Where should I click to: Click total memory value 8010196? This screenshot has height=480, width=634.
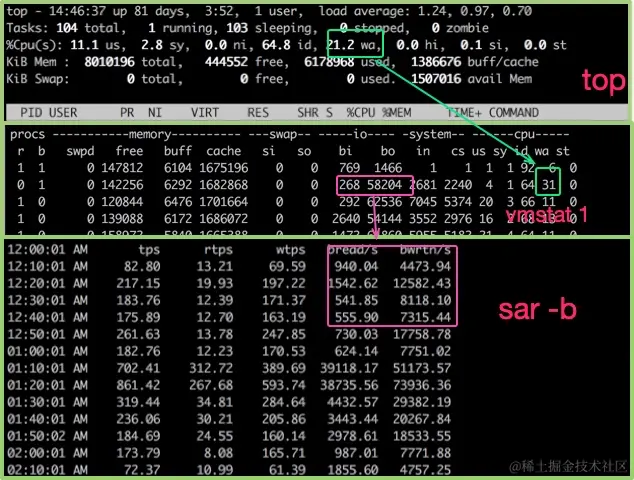click(x=109, y=62)
